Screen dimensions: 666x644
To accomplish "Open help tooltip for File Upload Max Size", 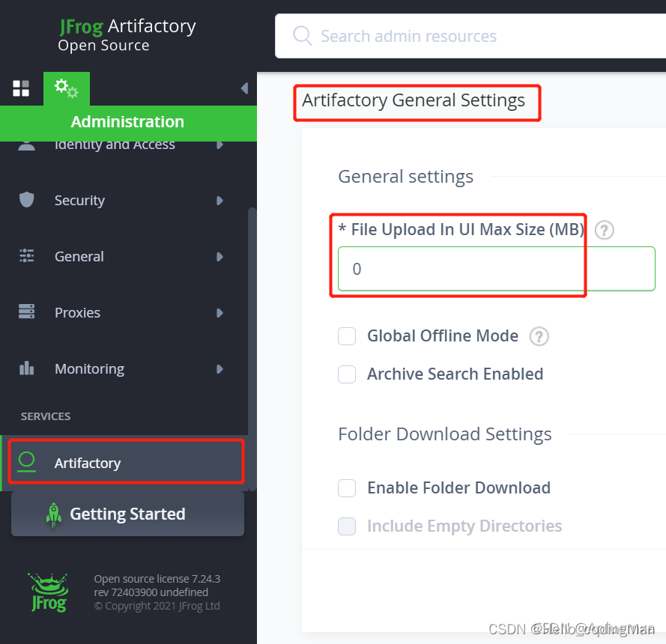I will click(x=604, y=230).
